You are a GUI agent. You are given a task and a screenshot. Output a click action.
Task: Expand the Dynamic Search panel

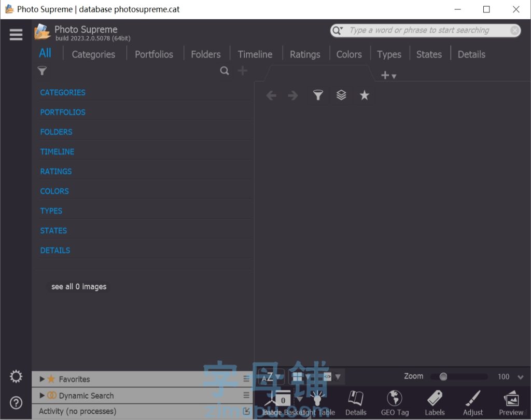pyautogui.click(x=43, y=396)
